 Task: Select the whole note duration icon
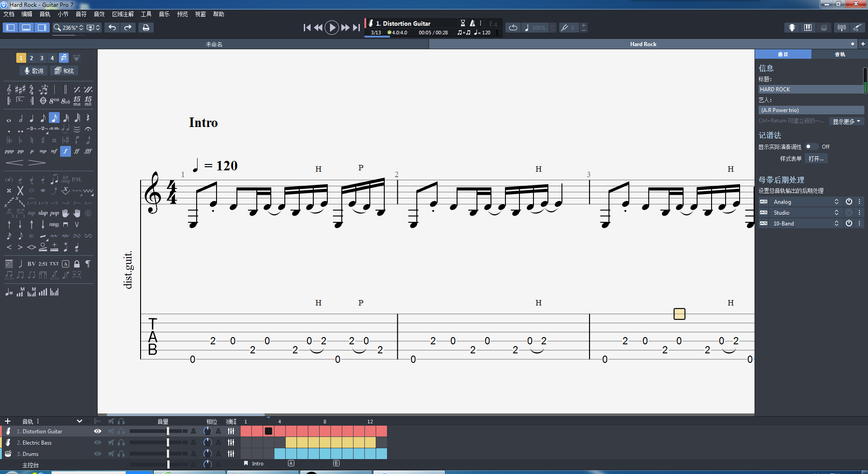click(x=9, y=119)
